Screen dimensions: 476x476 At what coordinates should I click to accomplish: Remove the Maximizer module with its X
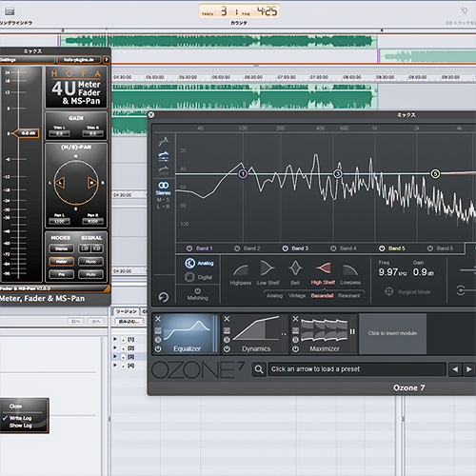pos(295,319)
